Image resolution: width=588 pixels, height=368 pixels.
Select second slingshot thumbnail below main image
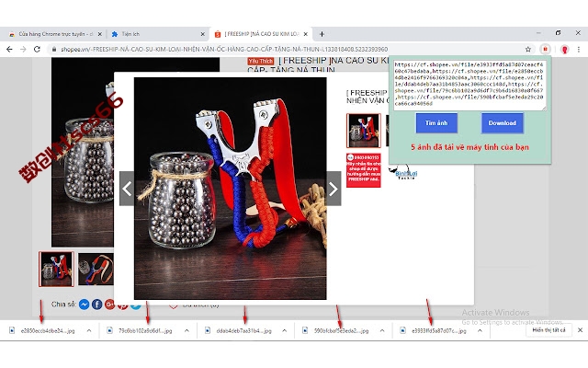point(96,269)
